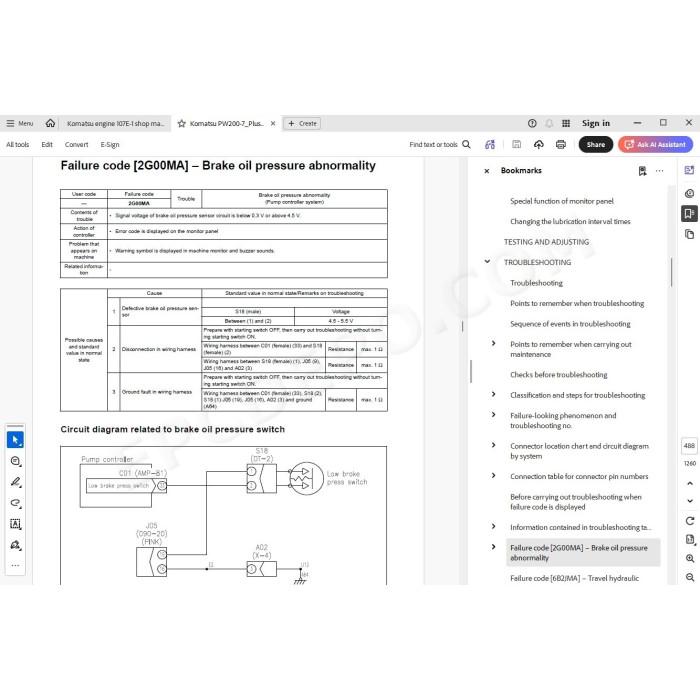The image size is (700, 700).
Task: Expand Information contained in troubleshooting table
Action: pyautogui.click(x=493, y=526)
